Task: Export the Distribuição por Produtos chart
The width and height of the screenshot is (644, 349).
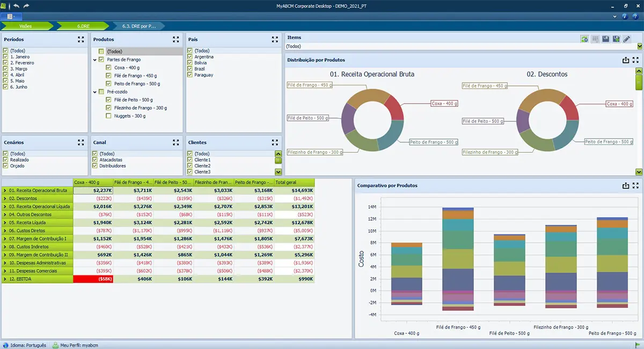Action: click(625, 61)
